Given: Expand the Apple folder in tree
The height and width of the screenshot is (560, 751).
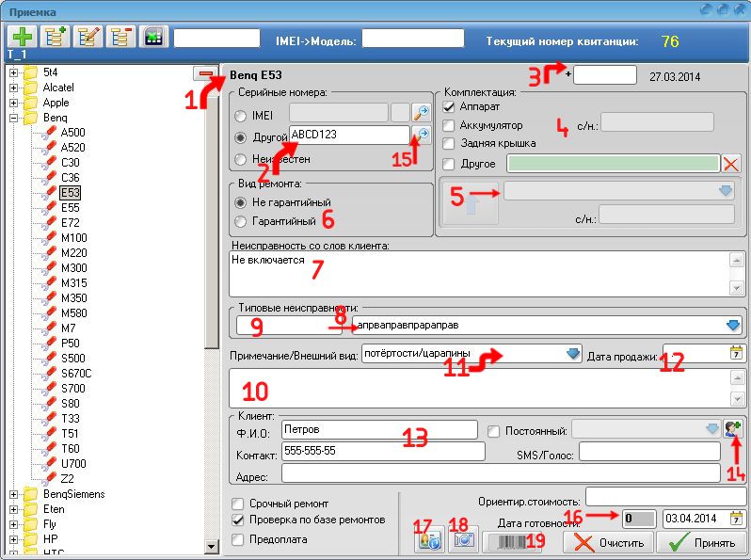Looking at the screenshot, I should (x=14, y=103).
